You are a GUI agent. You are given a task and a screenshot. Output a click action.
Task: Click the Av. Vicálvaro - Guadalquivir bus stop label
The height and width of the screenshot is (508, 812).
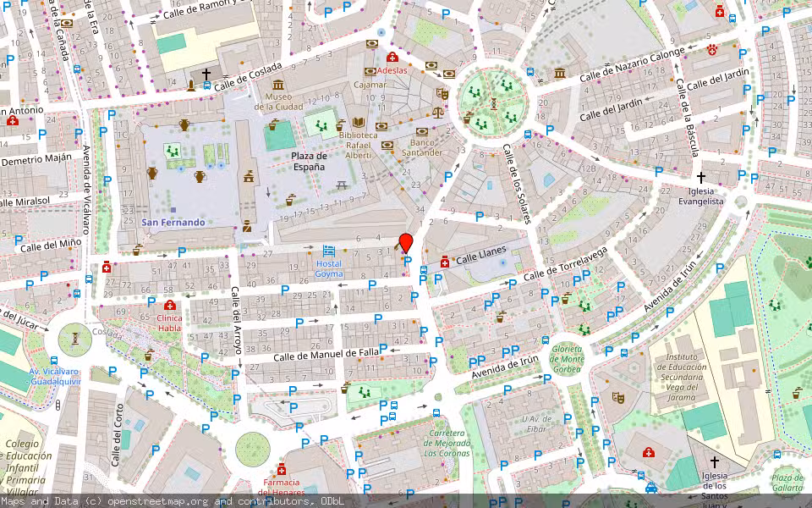click(x=54, y=376)
